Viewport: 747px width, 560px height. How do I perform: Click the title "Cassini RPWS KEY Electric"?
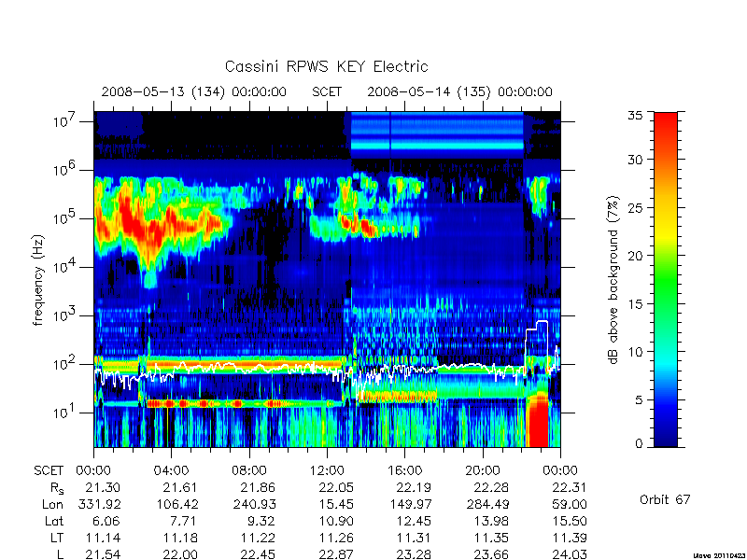pyautogui.click(x=326, y=66)
